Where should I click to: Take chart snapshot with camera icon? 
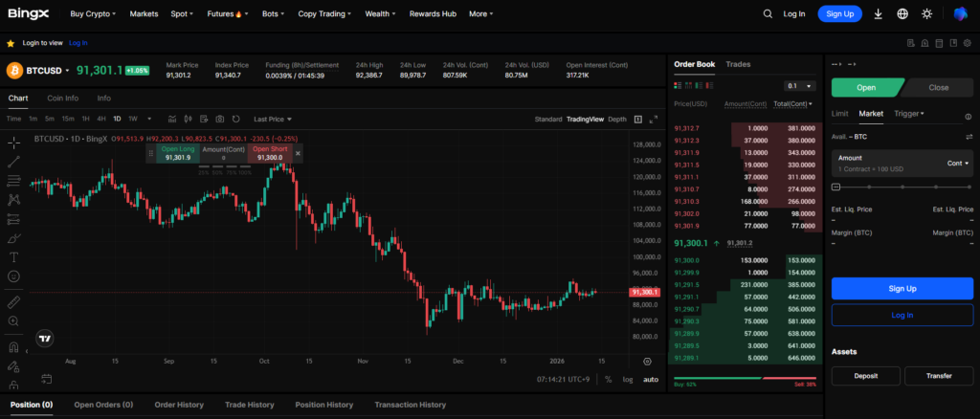click(x=219, y=119)
